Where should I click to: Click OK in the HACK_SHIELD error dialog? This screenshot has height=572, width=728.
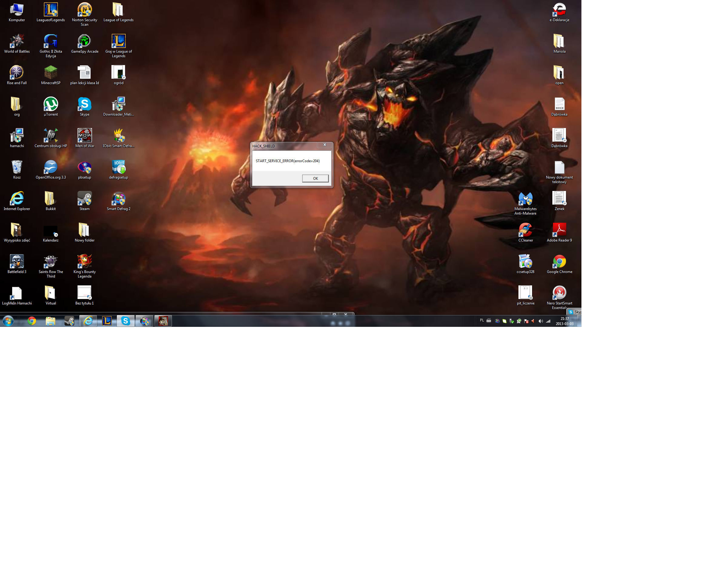pyautogui.click(x=315, y=179)
